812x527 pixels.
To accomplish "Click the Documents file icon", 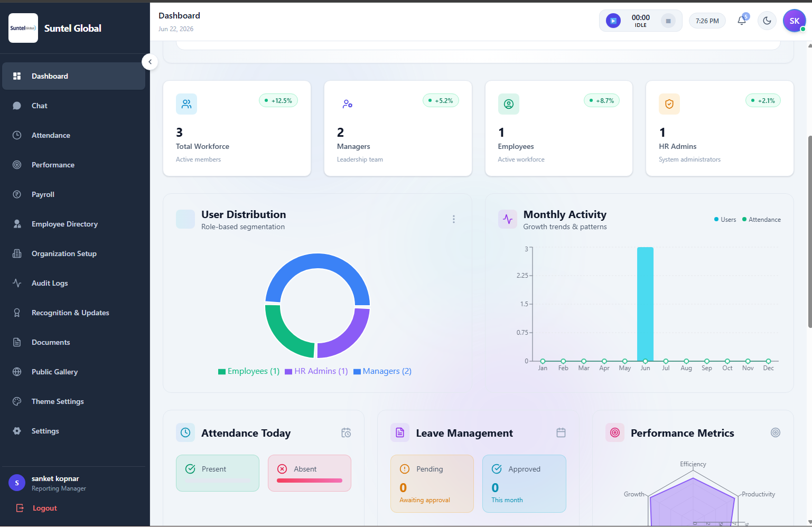I will pyautogui.click(x=17, y=342).
